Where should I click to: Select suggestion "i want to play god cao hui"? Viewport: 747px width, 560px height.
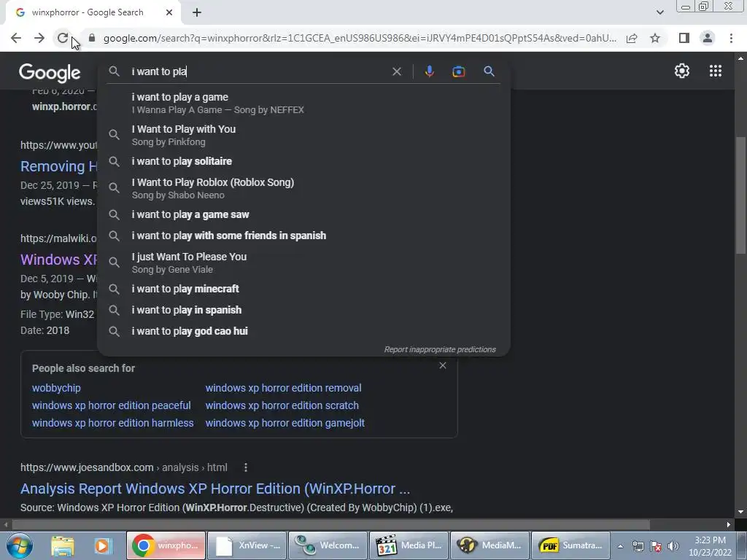pyautogui.click(x=303, y=331)
